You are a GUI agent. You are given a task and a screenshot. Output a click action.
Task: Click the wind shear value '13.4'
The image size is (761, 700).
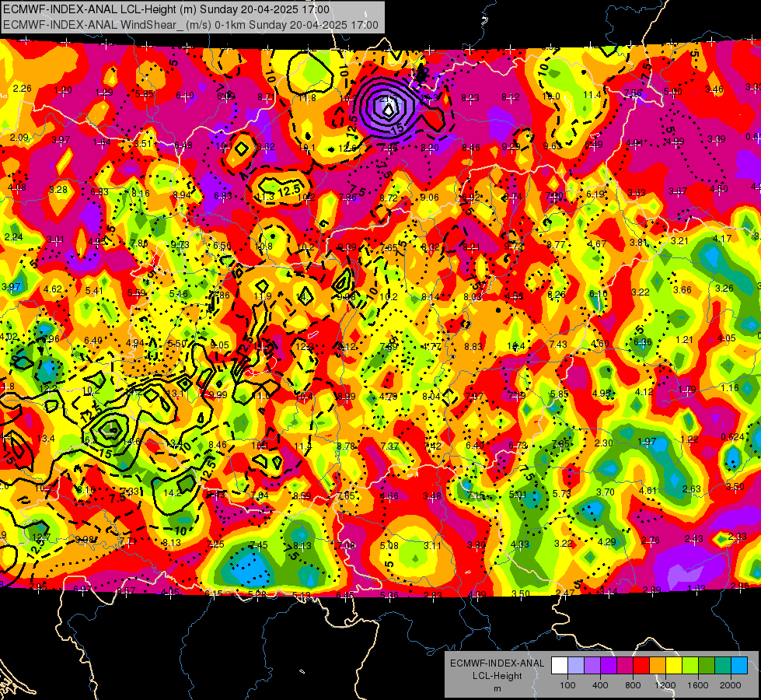pyautogui.click(x=46, y=439)
